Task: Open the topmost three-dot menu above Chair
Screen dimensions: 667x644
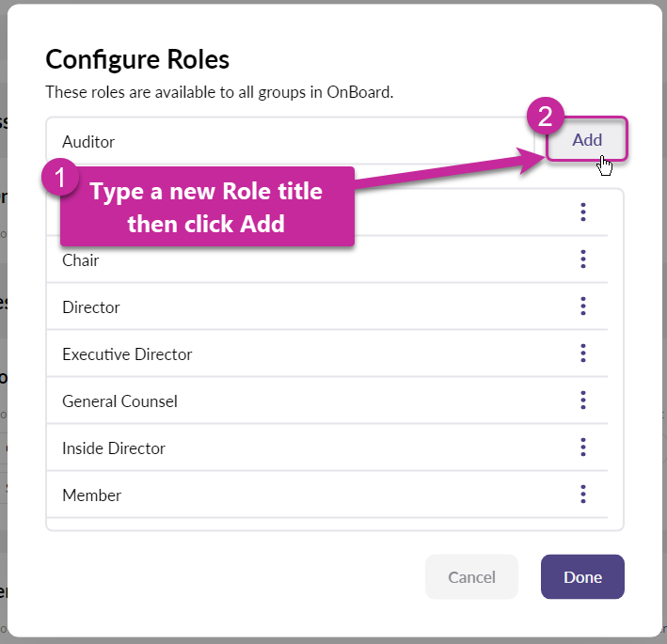Action: point(583,212)
